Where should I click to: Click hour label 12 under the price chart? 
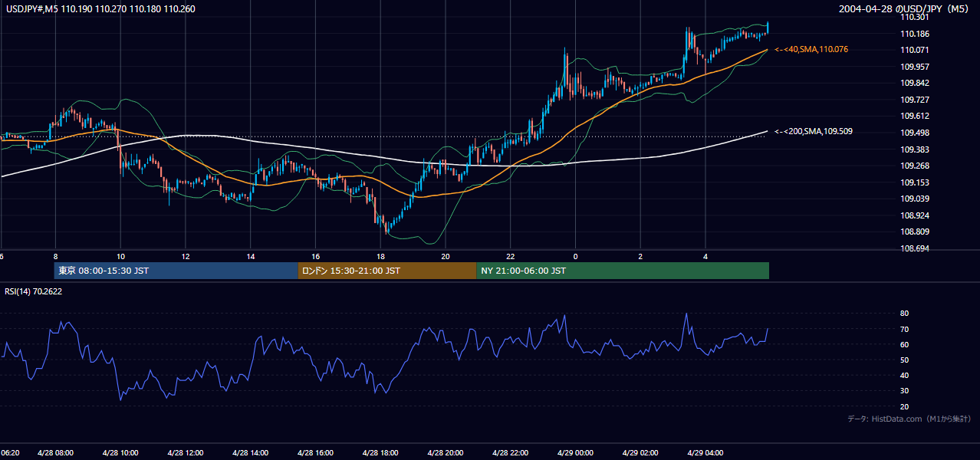point(185,256)
